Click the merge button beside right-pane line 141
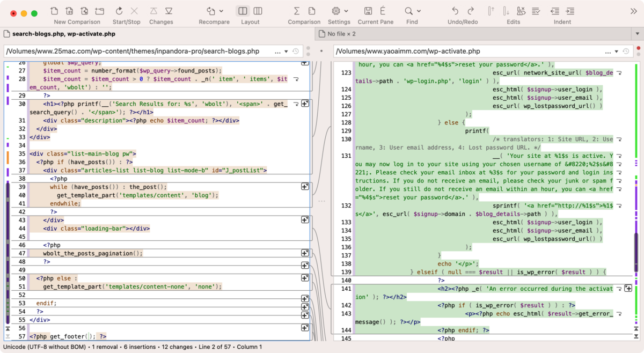 click(628, 289)
